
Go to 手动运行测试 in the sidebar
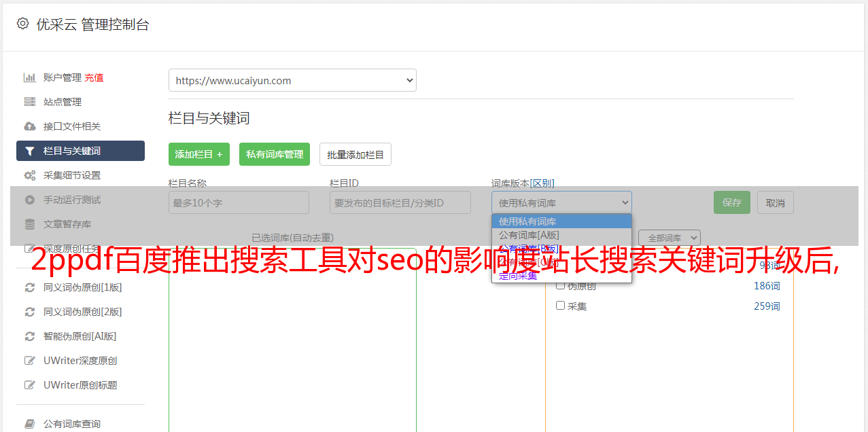point(72,200)
